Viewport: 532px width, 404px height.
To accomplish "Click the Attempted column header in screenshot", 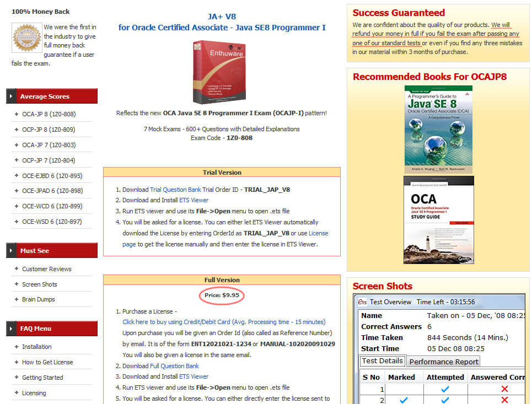I will [445, 377].
